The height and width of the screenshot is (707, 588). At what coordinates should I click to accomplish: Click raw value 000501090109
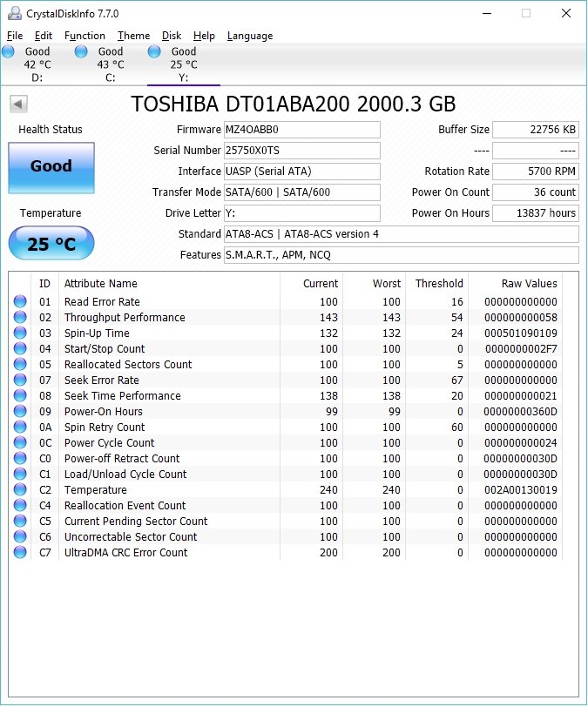[521, 333]
